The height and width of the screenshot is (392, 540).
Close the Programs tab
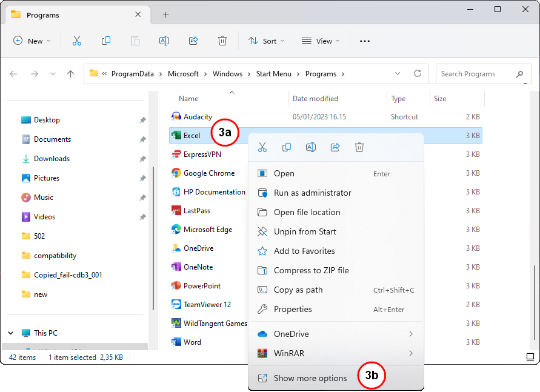pos(138,15)
